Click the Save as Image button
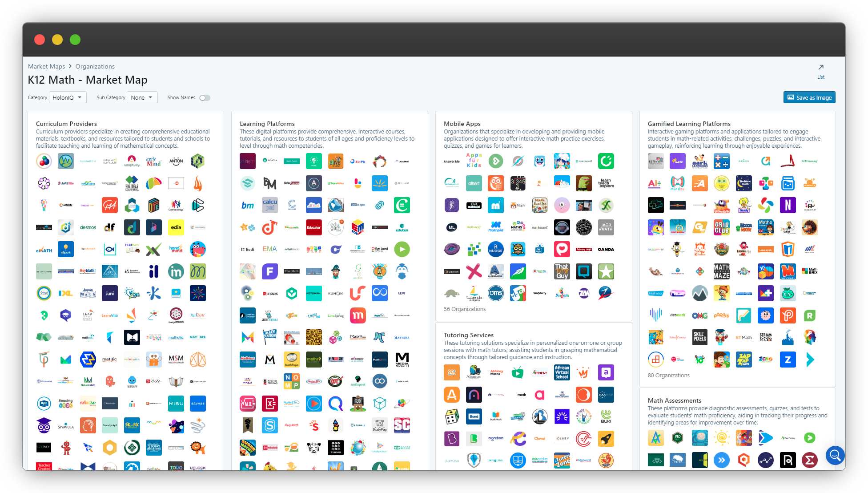 809,97
